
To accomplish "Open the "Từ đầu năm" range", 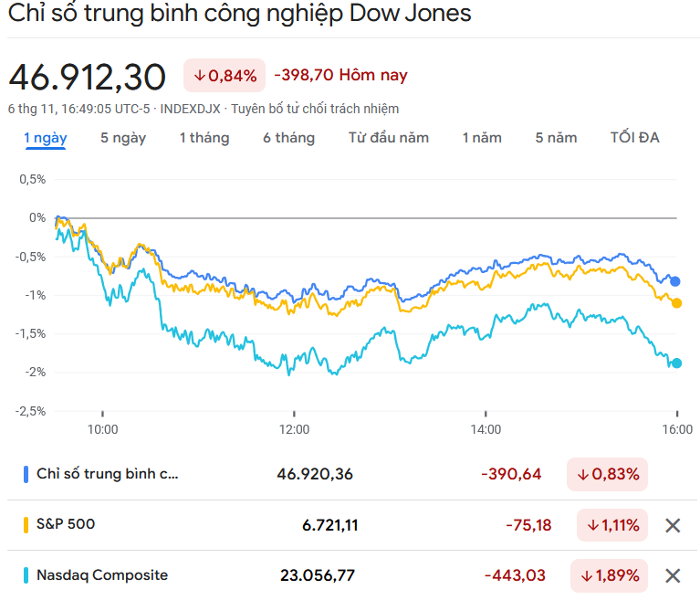I will [x=389, y=138].
